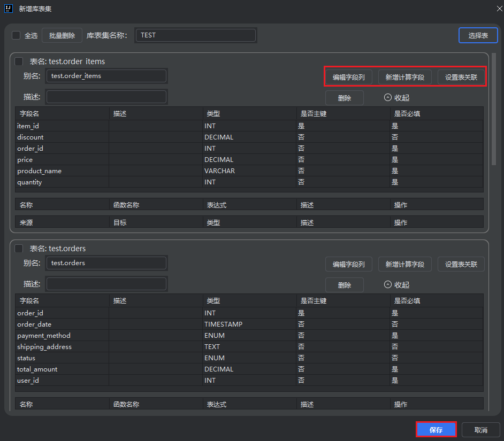Click the TEST library name input field
504x441 pixels.
195,35
